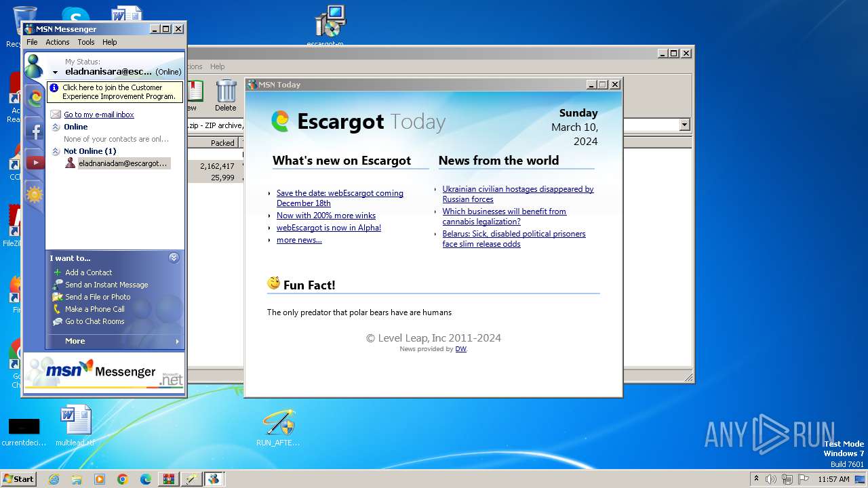Click the Make a Phone Call icon
Screen dimensions: 868x488
pyautogui.click(x=58, y=309)
